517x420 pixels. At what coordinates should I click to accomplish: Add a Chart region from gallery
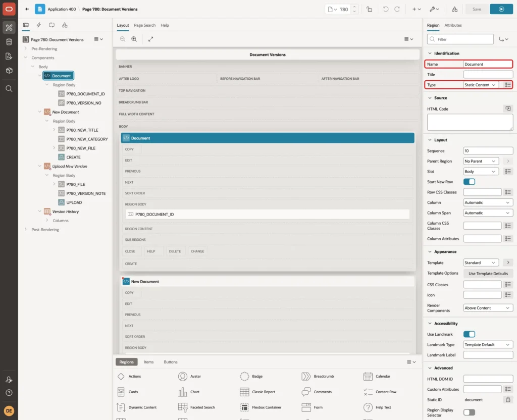pos(189,392)
